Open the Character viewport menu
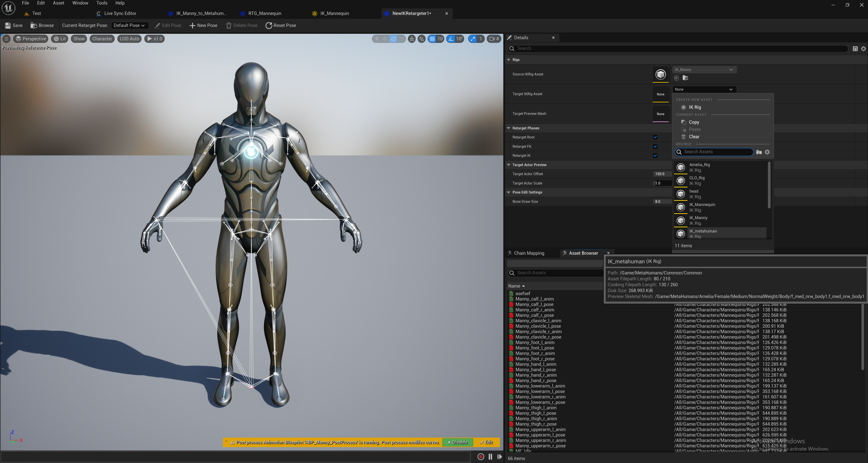This screenshot has width=868, height=463. (102, 39)
